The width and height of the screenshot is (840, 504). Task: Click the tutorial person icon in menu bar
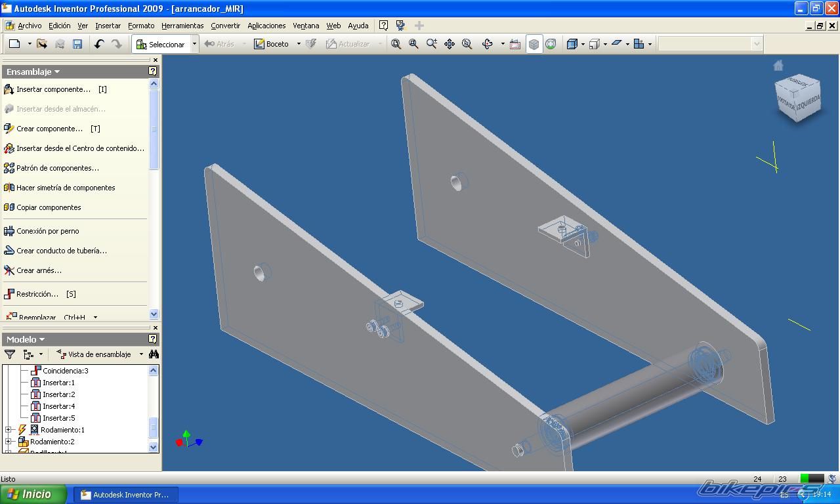pyautogui.click(x=400, y=26)
